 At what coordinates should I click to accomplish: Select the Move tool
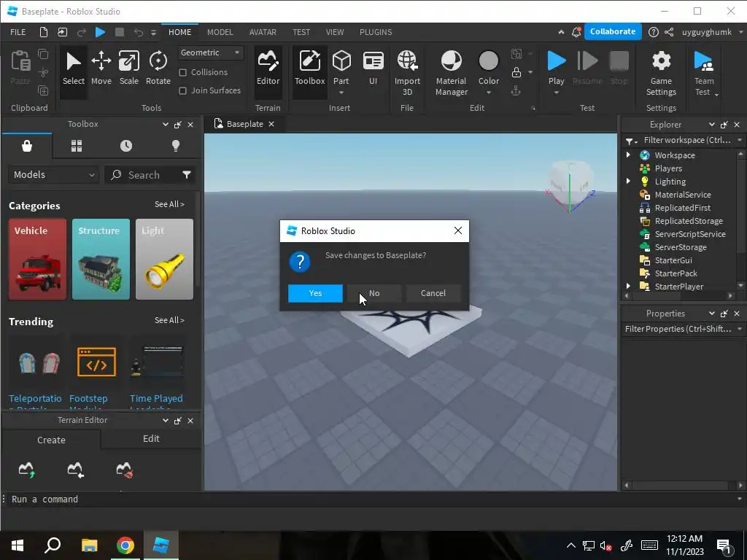pos(101,69)
